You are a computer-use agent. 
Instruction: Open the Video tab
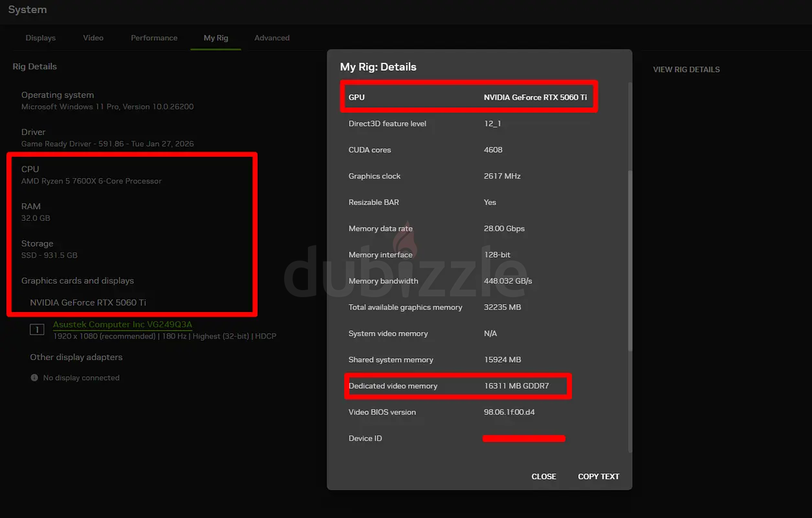(x=93, y=38)
